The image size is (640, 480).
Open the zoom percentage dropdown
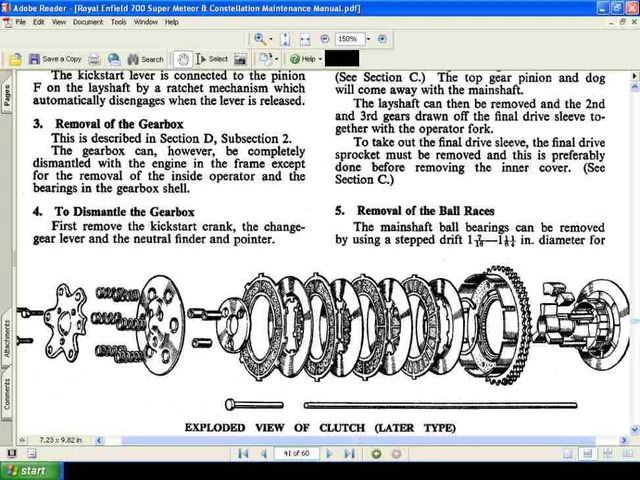pyautogui.click(x=368, y=39)
